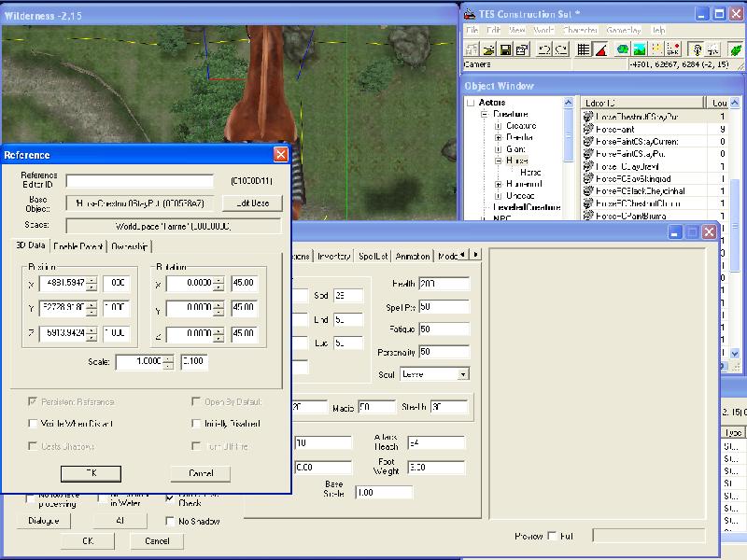Click the Save floppy disk icon
The height and width of the screenshot is (560, 747).
(x=505, y=49)
